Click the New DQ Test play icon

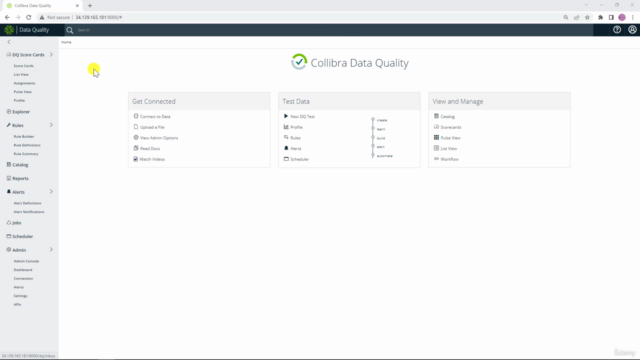(x=286, y=116)
